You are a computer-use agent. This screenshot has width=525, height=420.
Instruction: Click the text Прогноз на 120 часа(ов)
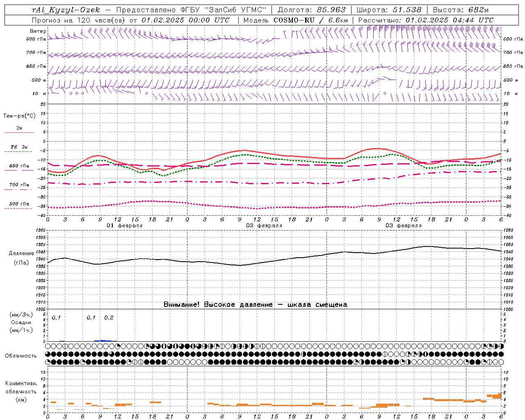pyautogui.click(x=79, y=20)
